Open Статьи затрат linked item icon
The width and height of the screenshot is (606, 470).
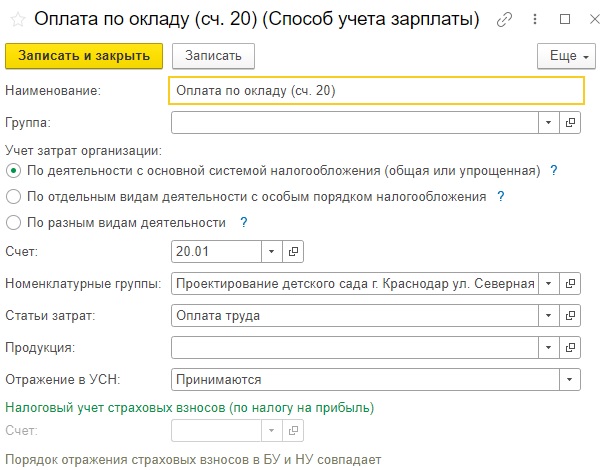(570, 316)
